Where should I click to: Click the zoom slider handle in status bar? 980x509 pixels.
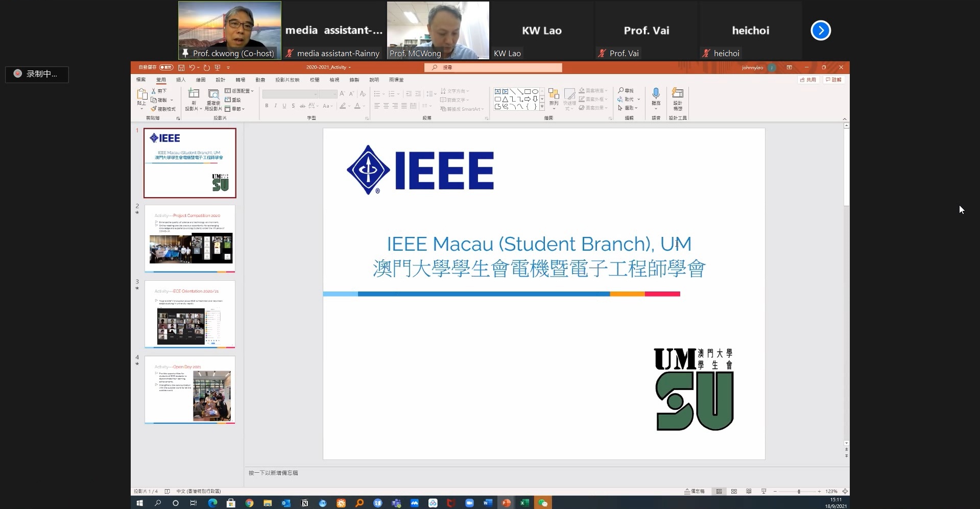tap(799, 491)
